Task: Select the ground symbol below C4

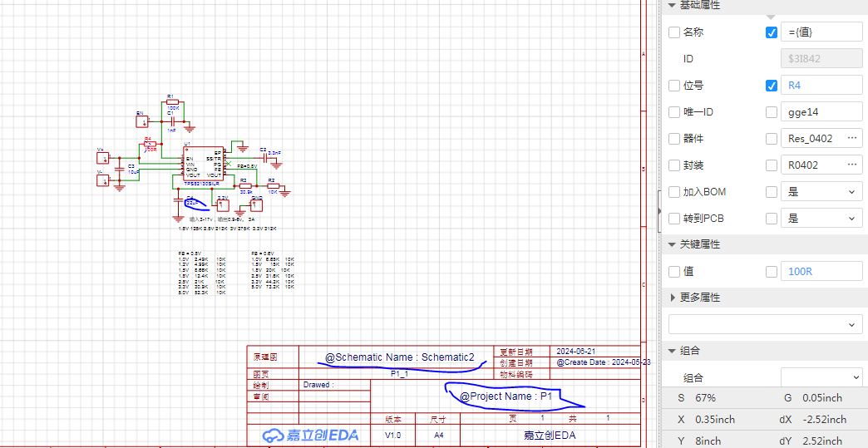Action: [178, 219]
